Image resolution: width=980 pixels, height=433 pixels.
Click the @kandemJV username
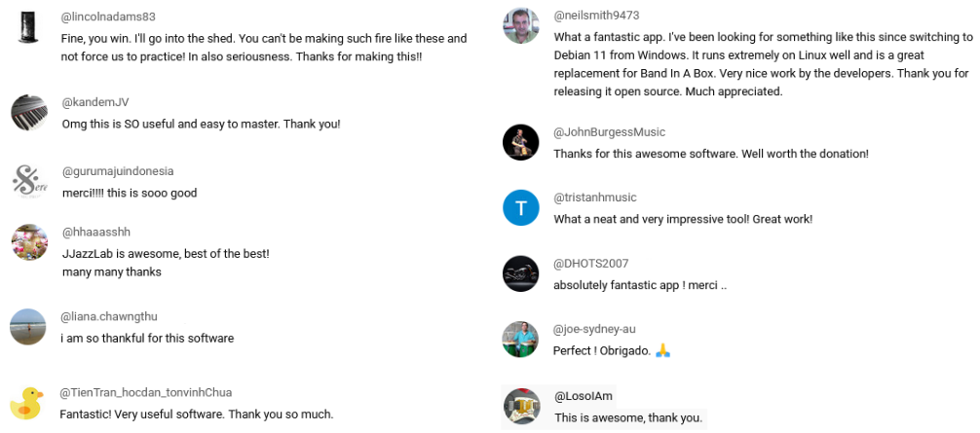tap(95, 102)
